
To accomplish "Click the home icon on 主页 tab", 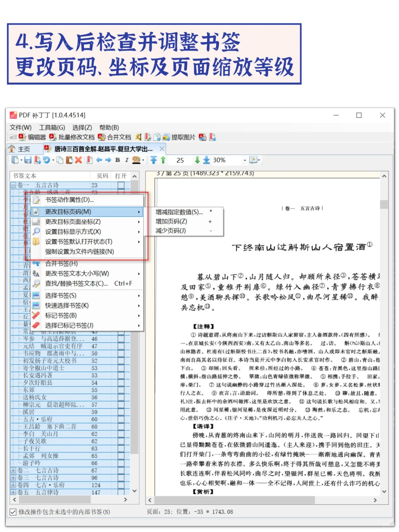I will coord(12,149).
